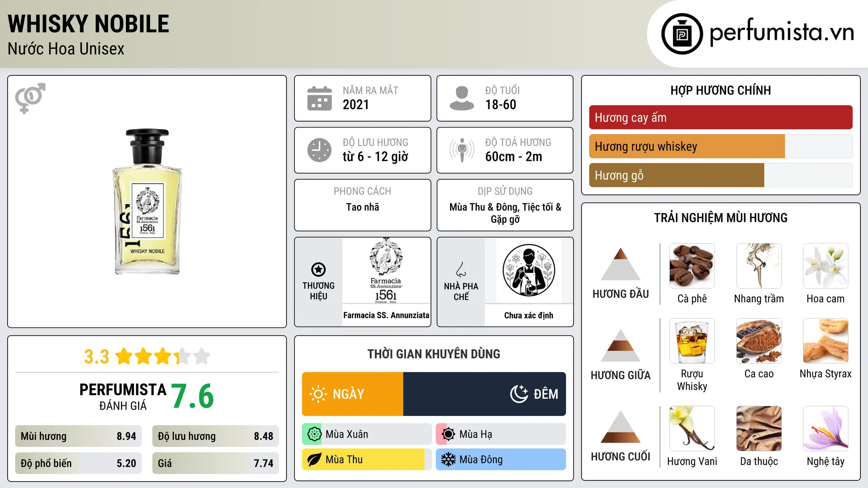This screenshot has height=488, width=868.
Task: Click the Hương giữa pyramid icon
Action: click(x=620, y=345)
